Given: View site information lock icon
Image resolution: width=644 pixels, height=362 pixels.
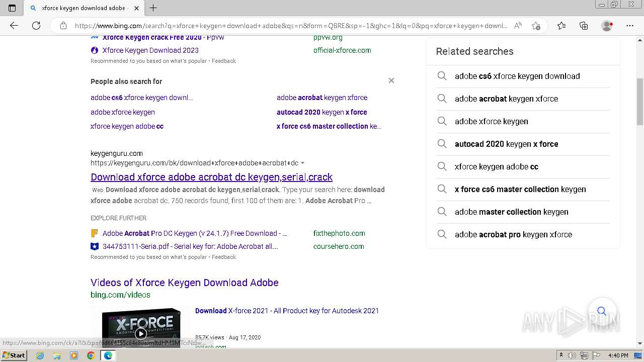Looking at the screenshot, I should tap(63, 26).
